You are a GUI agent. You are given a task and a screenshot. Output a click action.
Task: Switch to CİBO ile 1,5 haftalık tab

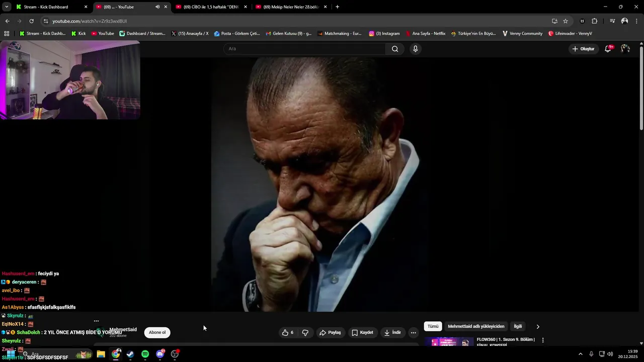point(211,7)
